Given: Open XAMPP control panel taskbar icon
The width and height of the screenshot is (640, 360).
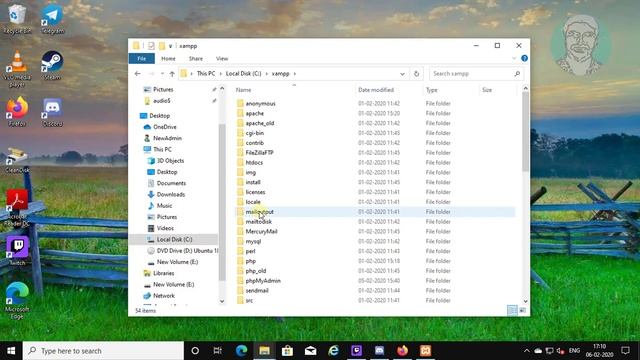Looking at the screenshot, I should 425,351.
